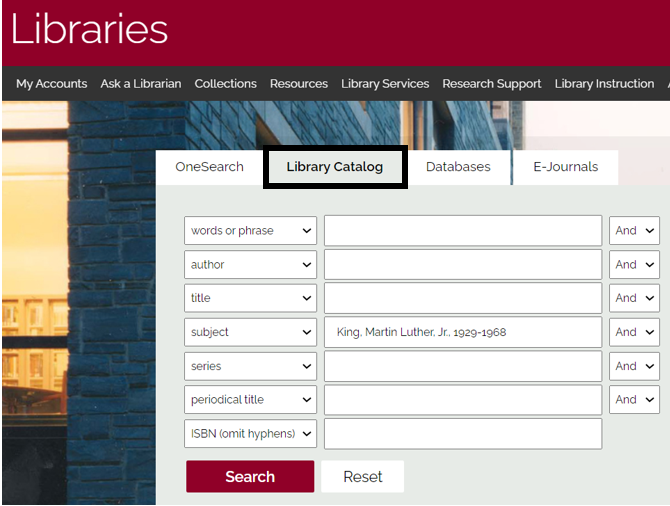Expand the 'series' field dropdown
This screenshot has height=506, width=670.
click(x=250, y=366)
